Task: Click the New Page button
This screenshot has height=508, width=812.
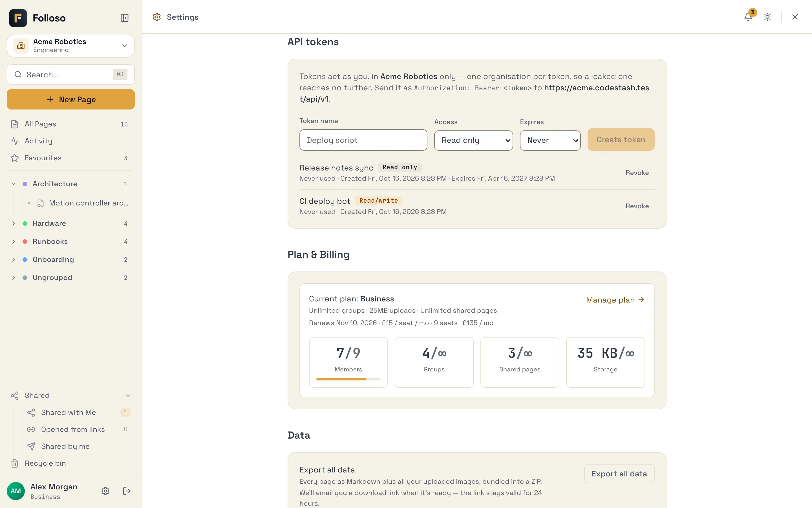Action: [x=70, y=99]
